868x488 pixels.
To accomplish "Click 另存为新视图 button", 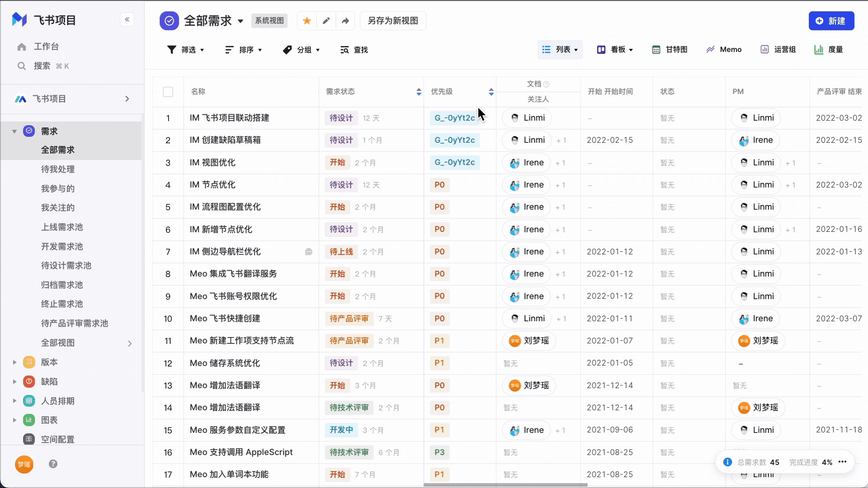I will coord(393,21).
